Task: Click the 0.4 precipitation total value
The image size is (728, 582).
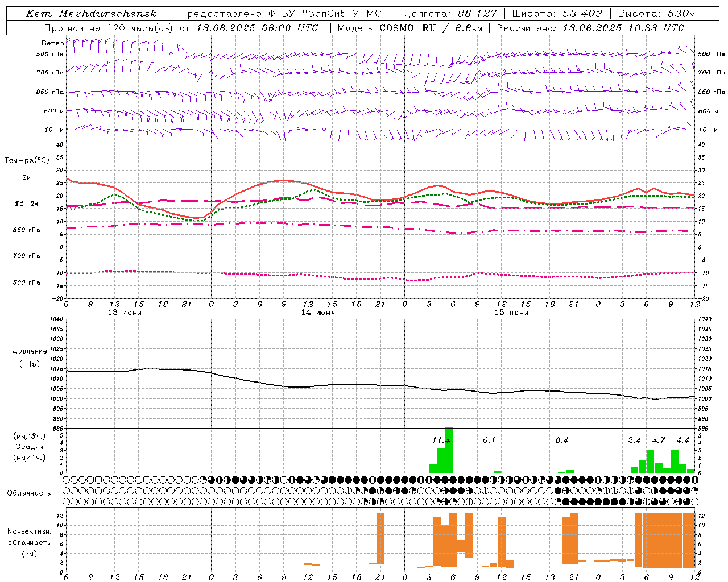Action: click(x=562, y=440)
